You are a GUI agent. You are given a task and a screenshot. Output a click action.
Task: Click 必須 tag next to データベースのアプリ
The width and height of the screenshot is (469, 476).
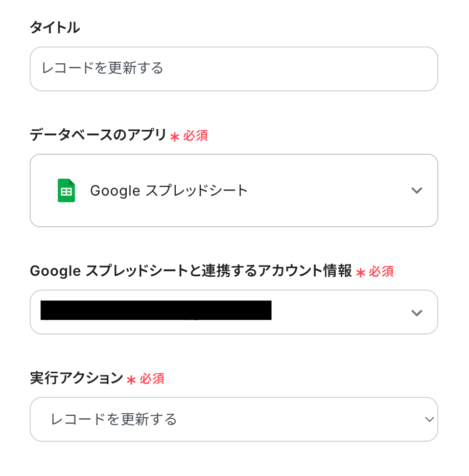click(x=196, y=135)
